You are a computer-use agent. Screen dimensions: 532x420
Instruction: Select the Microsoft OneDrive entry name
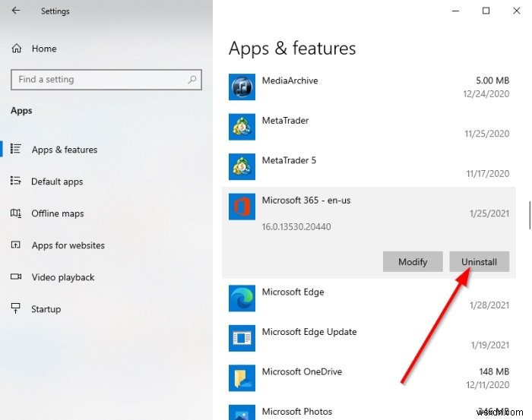tap(302, 372)
